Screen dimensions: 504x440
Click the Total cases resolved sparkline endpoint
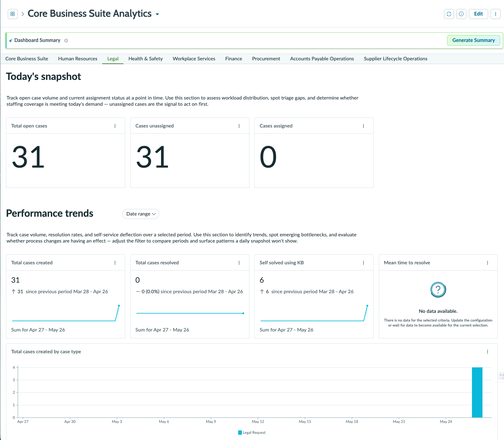coord(243,313)
